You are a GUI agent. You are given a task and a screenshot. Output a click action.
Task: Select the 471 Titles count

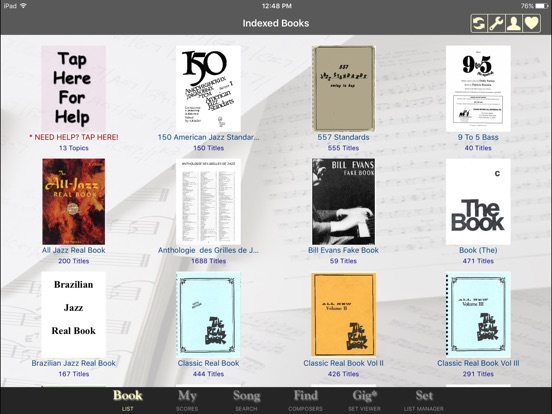pos(478,261)
